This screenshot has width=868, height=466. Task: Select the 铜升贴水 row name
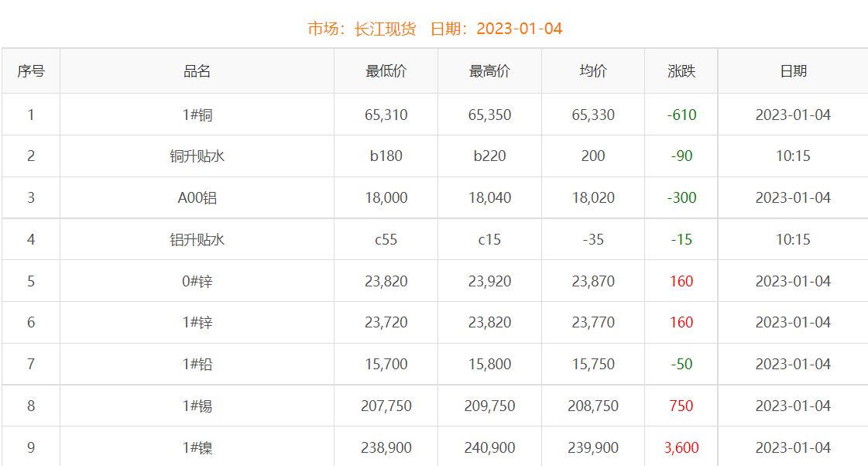197,156
